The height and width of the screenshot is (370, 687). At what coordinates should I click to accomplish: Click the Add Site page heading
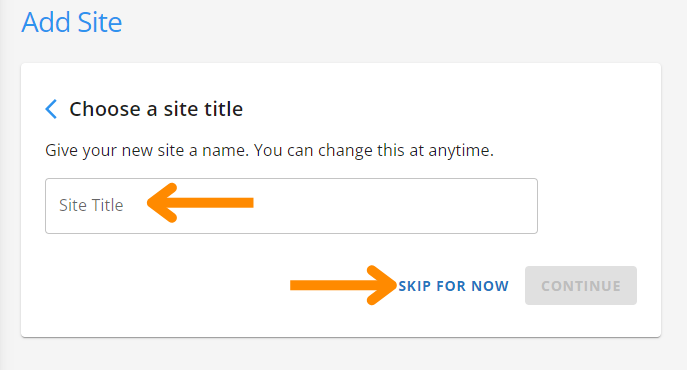pyautogui.click(x=72, y=22)
